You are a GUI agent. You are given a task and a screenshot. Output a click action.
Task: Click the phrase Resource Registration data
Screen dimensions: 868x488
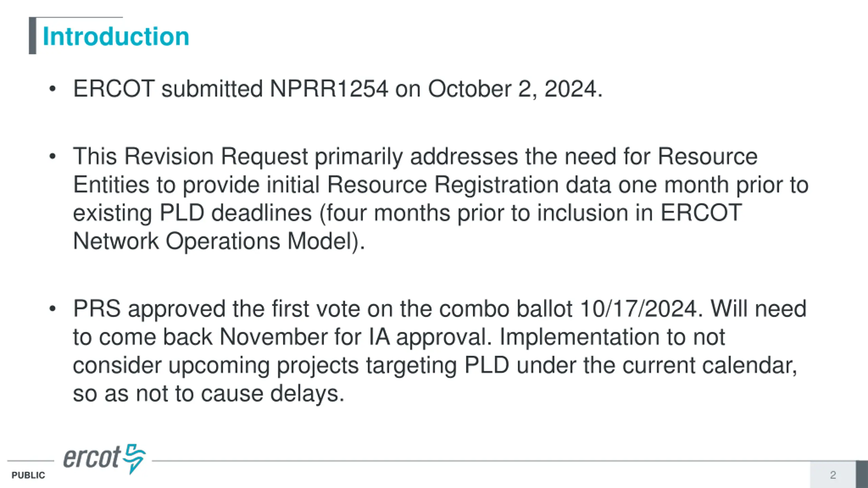[x=469, y=185]
